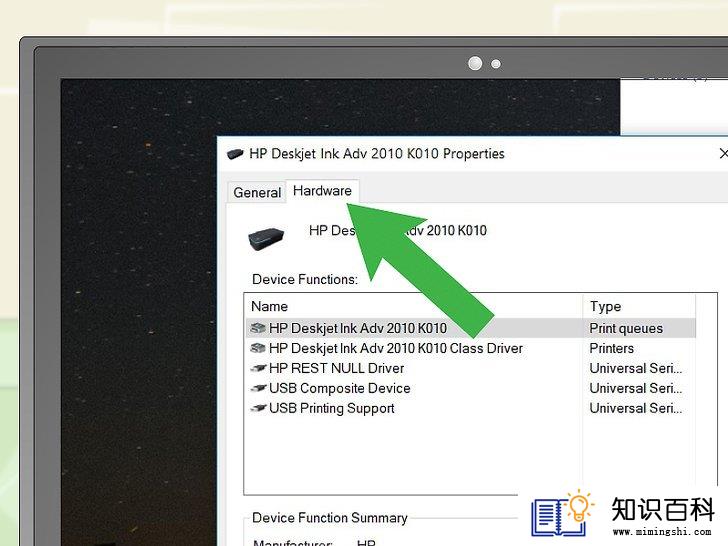Click the Print queues type cell
This screenshot has width=728, height=546.
(626, 328)
